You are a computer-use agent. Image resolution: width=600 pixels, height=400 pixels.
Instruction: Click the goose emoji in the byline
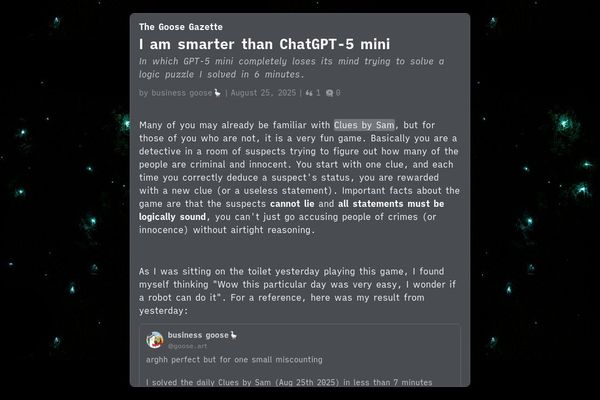[x=217, y=93]
